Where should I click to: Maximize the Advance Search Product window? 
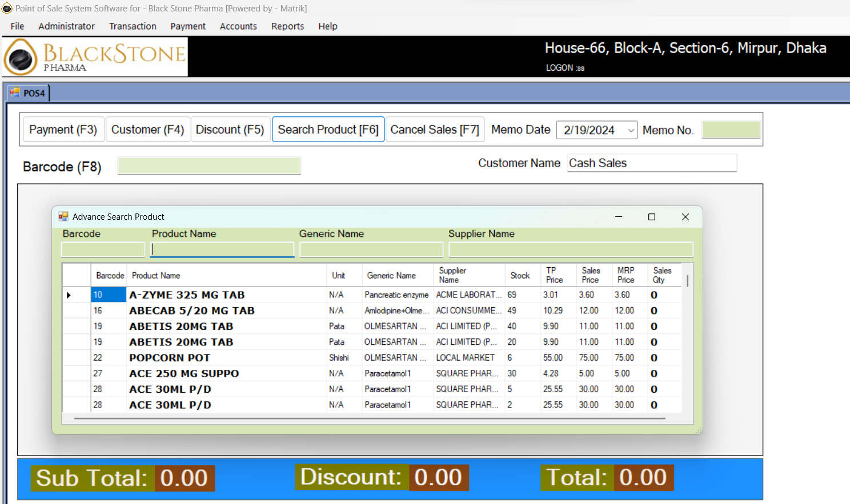click(652, 217)
